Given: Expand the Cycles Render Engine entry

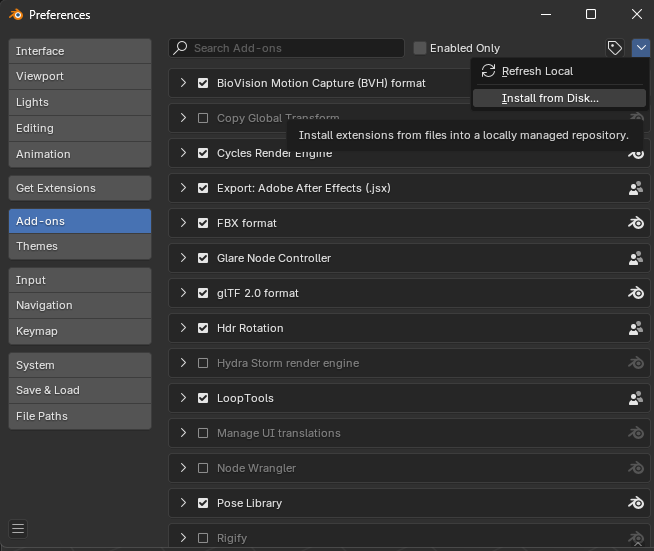Looking at the screenshot, I should pyautogui.click(x=184, y=153).
